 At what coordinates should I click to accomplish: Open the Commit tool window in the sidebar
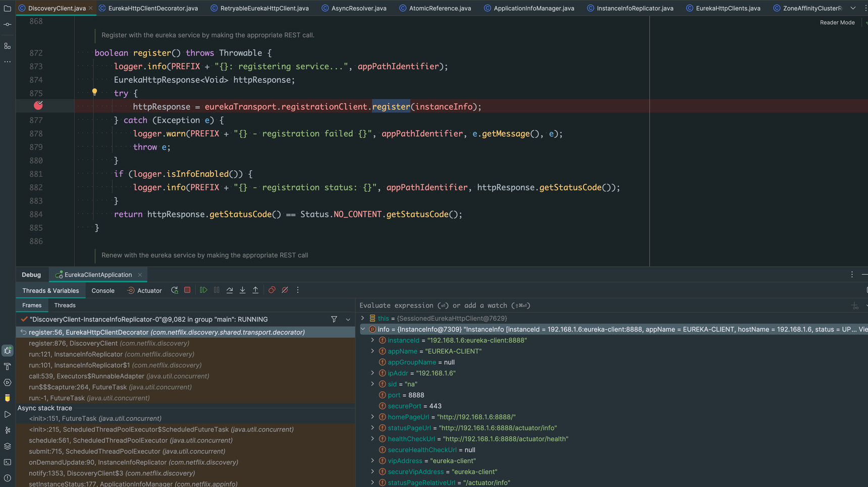coord(8,24)
